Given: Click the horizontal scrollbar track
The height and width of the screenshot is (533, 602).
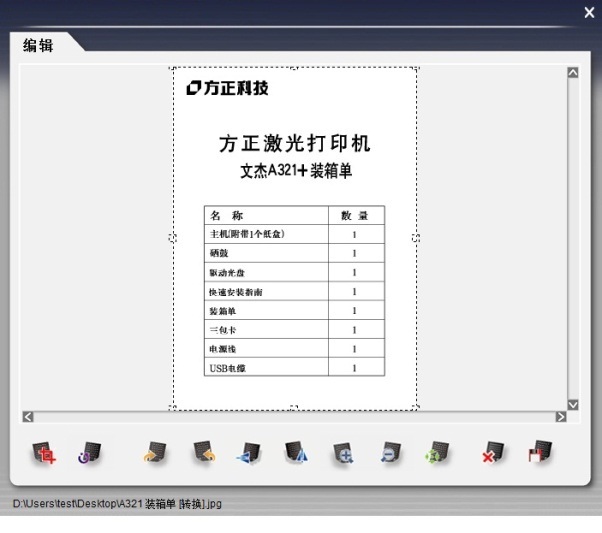Looking at the screenshot, I should [294, 417].
